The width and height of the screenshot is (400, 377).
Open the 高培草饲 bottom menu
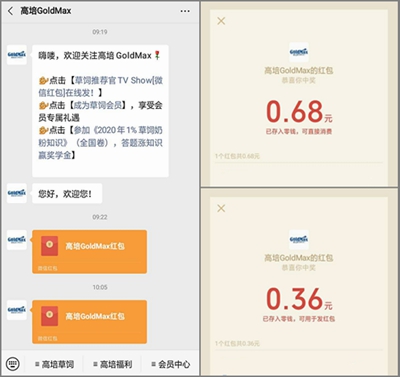[x=54, y=364]
